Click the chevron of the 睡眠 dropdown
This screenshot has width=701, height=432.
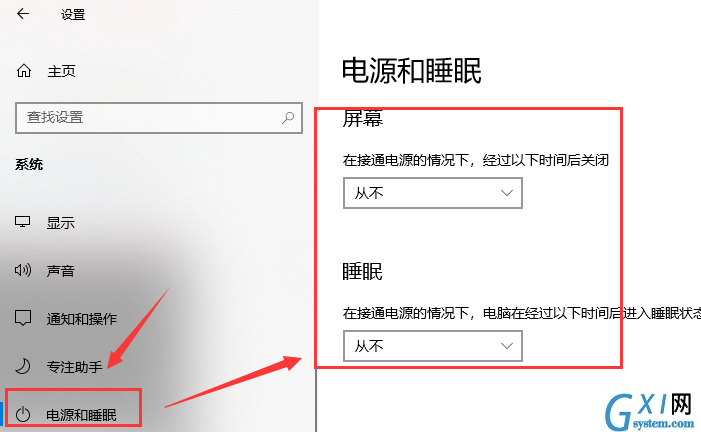point(507,346)
